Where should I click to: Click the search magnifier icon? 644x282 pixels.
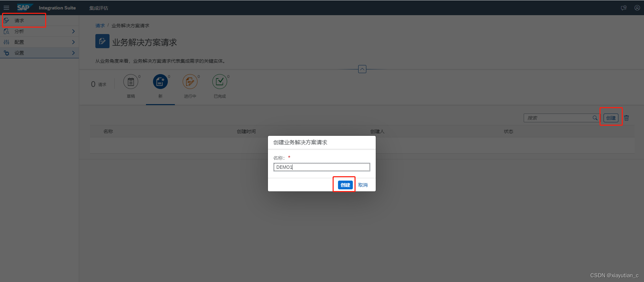[x=595, y=118]
